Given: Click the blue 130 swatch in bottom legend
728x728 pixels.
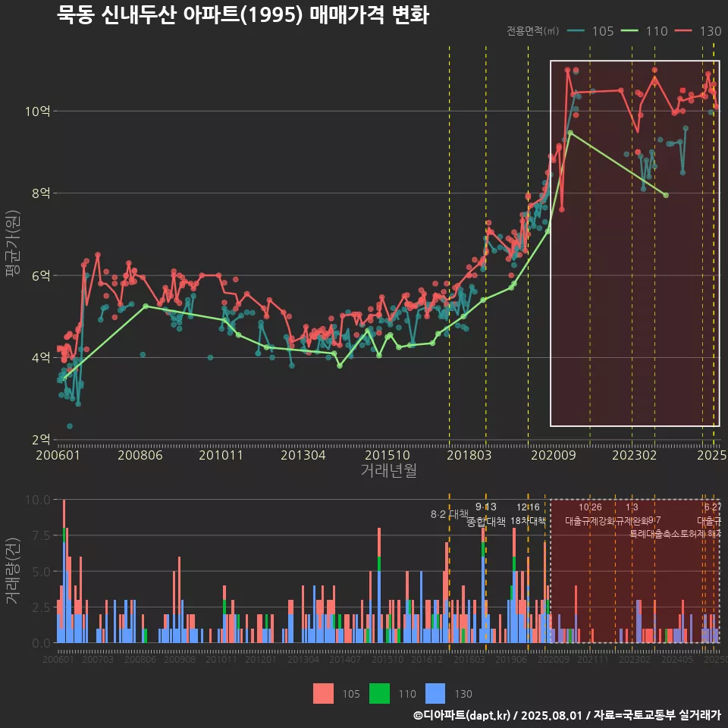Looking at the screenshot, I should tap(435, 694).
